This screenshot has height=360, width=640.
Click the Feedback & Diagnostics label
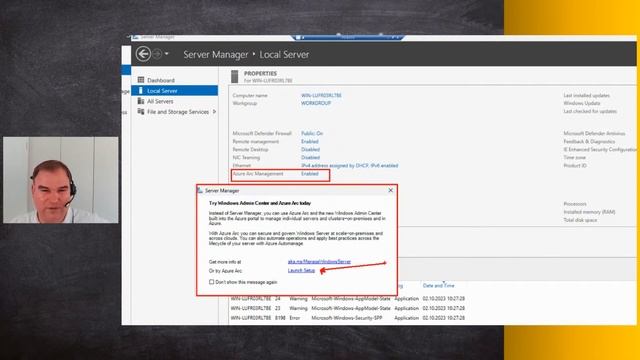(x=589, y=142)
